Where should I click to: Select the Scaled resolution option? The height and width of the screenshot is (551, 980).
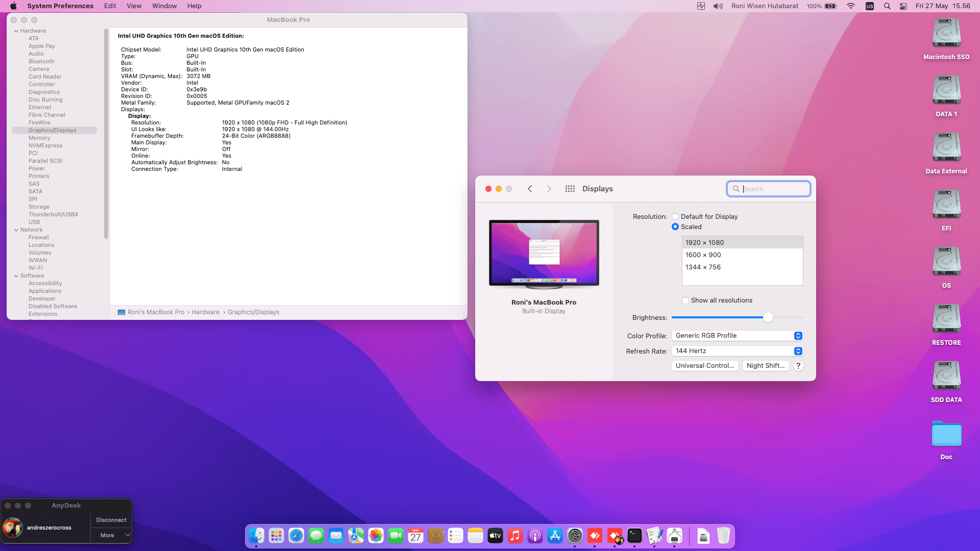point(675,227)
